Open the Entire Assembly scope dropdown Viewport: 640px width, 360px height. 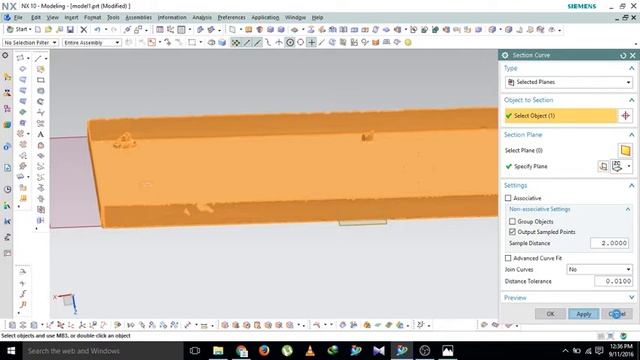coord(91,42)
